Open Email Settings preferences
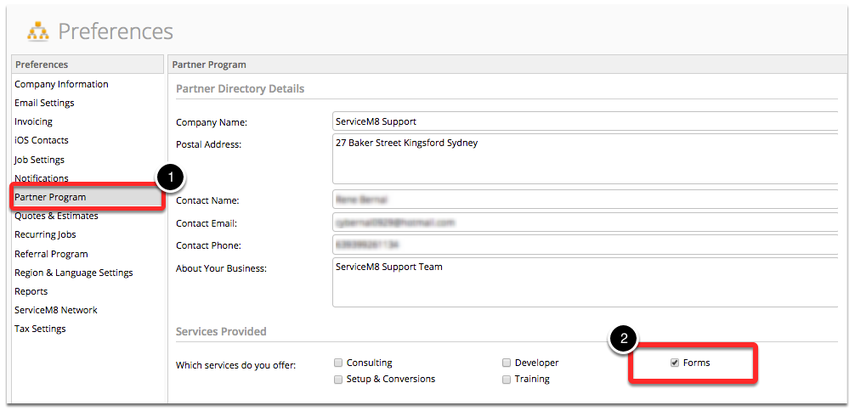 tap(44, 102)
